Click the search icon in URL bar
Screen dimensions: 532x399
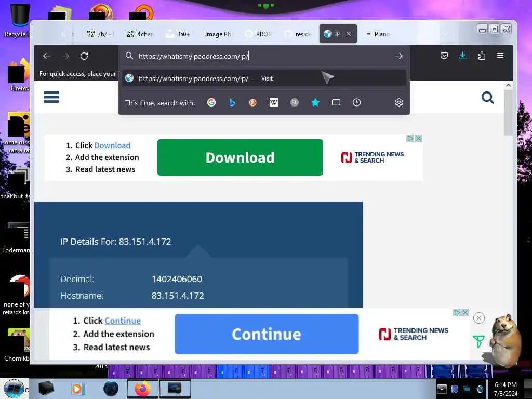coord(129,56)
